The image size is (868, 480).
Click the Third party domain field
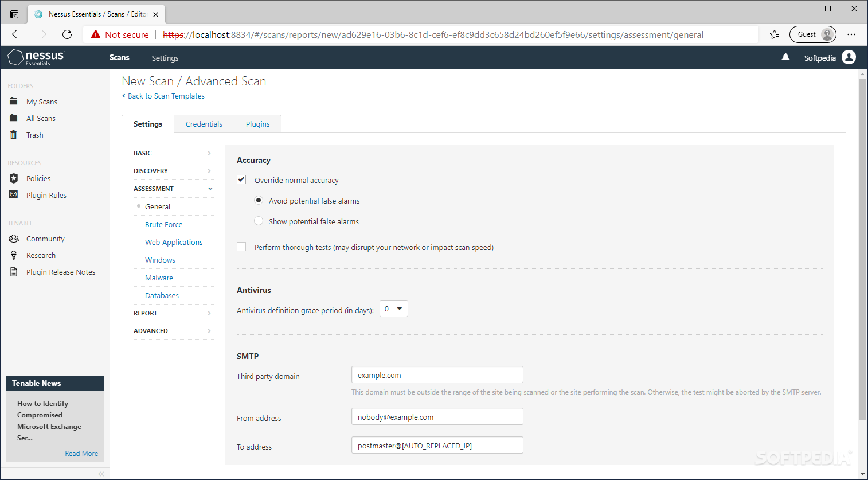[437, 374]
